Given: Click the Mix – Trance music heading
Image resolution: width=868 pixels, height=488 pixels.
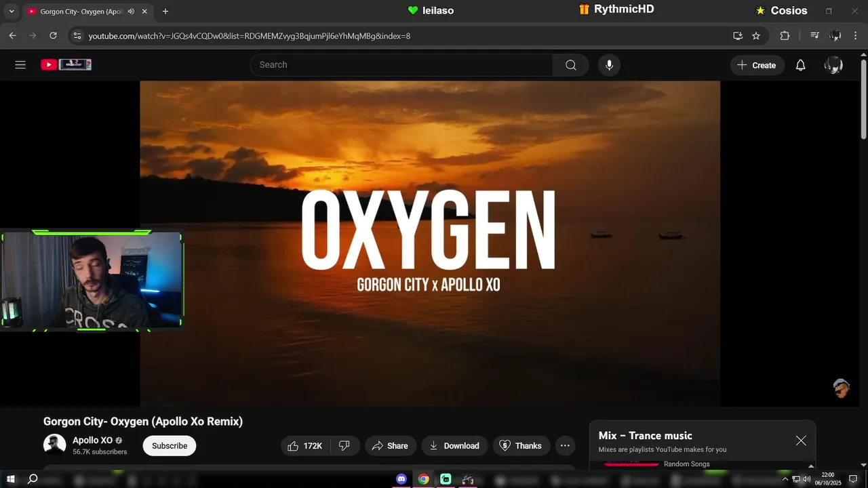Looking at the screenshot, I should coord(645,436).
